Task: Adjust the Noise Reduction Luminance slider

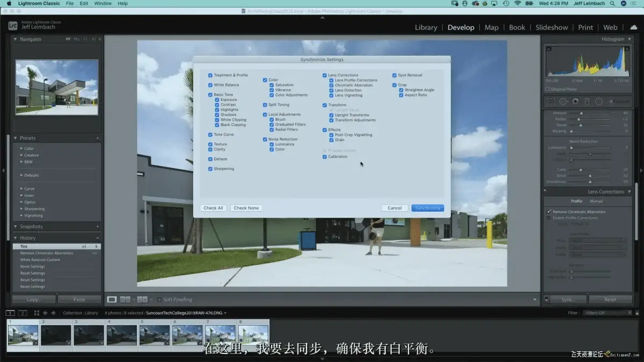Action: (x=570, y=147)
